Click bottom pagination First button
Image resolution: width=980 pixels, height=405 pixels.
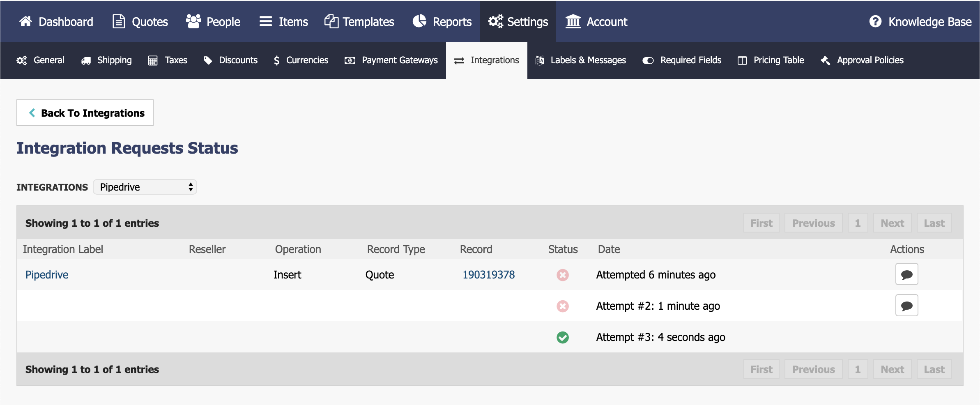tap(761, 369)
